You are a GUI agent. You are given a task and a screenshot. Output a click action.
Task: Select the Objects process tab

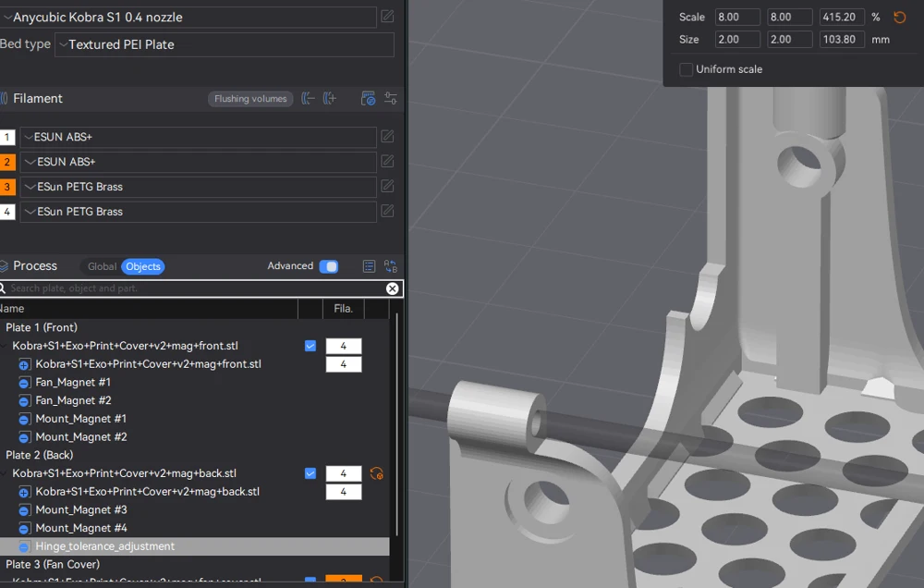tap(143, 266)
